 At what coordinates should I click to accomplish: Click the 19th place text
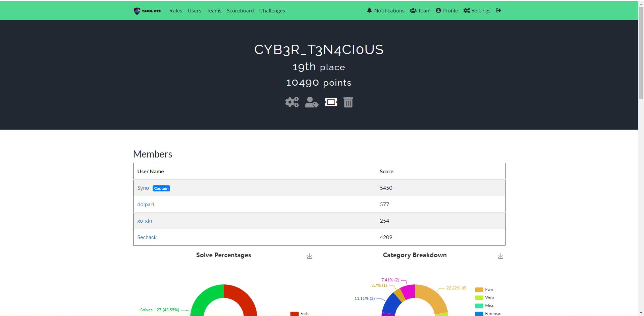tap(319, 67)
